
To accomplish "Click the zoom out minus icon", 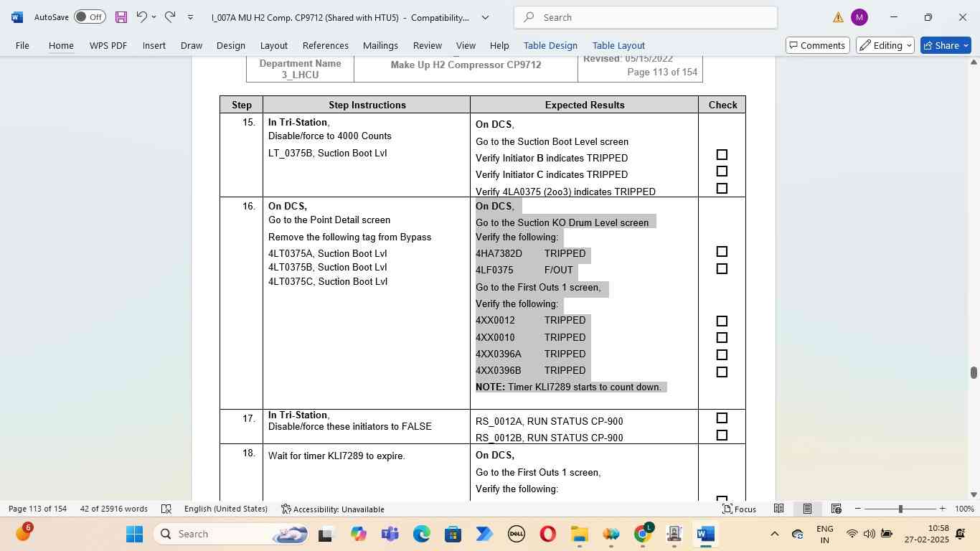I will coord(858,509).
